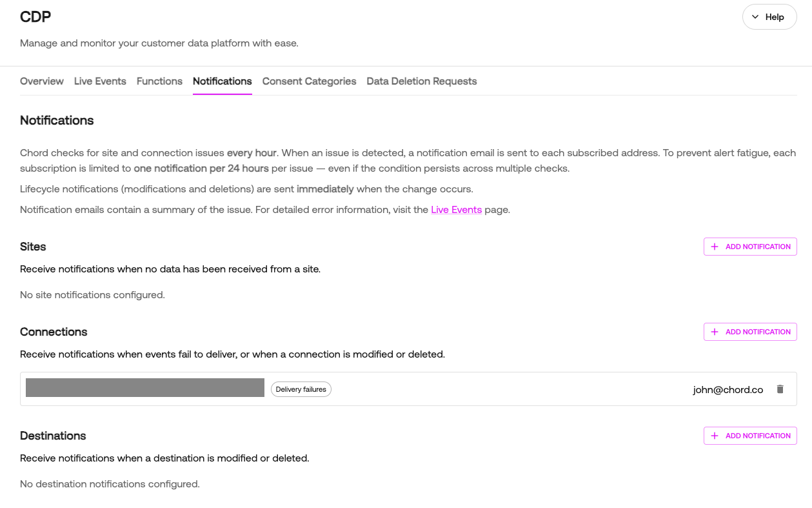812x508 pixels.
Task: Select the gray redacted connection name
Action: point(145,387)
